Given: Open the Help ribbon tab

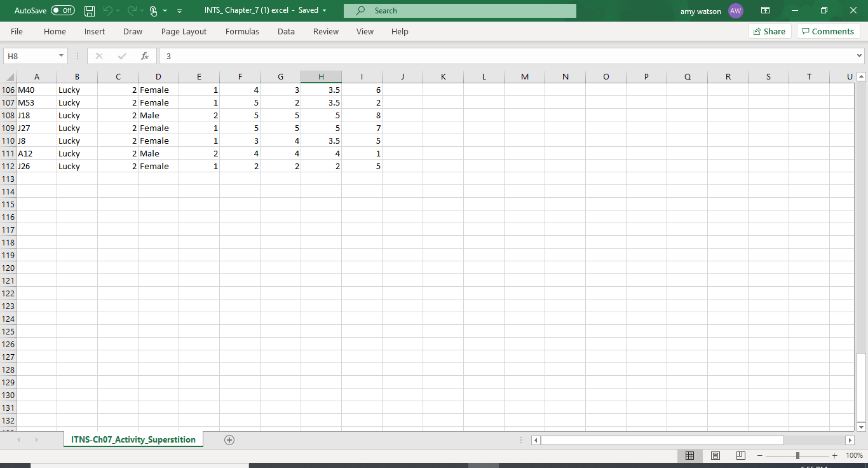Looking at the screenshot, I should (400, 31).
